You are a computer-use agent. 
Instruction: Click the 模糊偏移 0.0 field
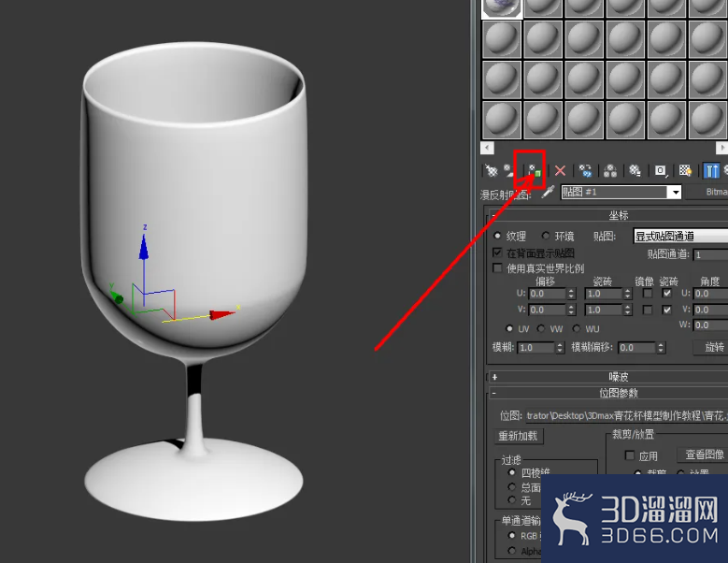coord(637,348)
